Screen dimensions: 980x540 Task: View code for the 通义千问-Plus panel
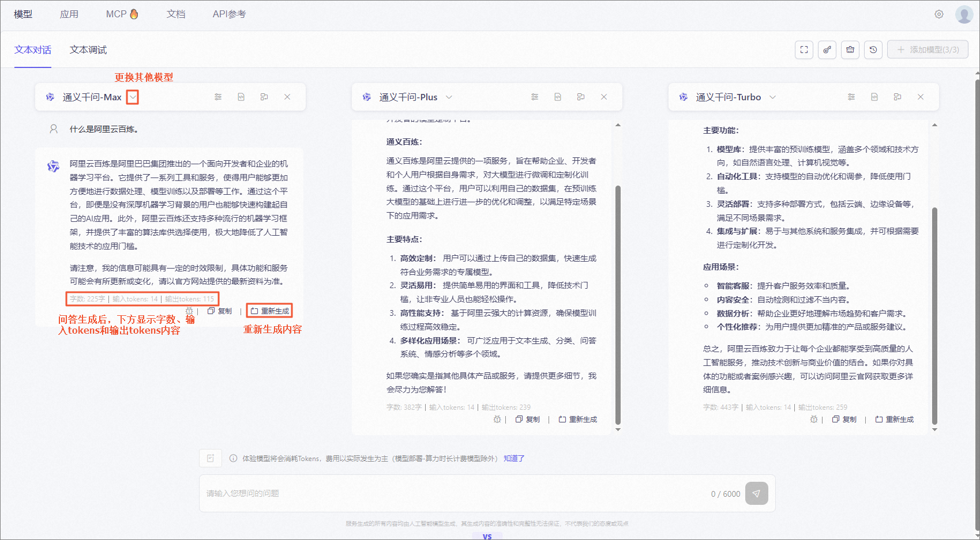click(558, 97)
